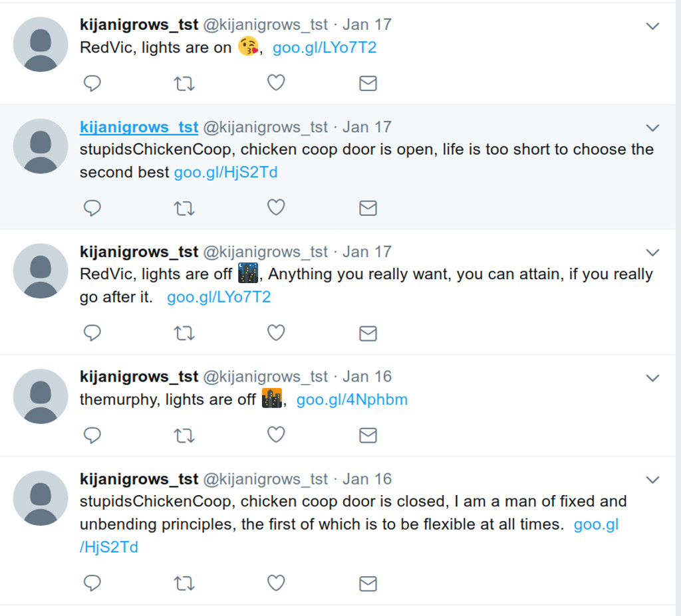Open the goo.gl/4Nphbm link
Viewport: 681px width, 616px height.
(352, 399)
